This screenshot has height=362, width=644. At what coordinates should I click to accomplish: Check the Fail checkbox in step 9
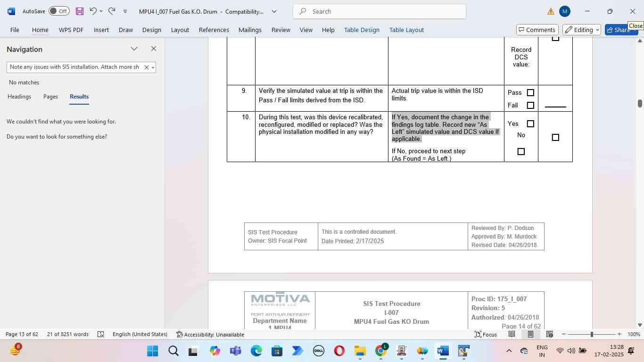pyautogui.click(x=530, y=106)
